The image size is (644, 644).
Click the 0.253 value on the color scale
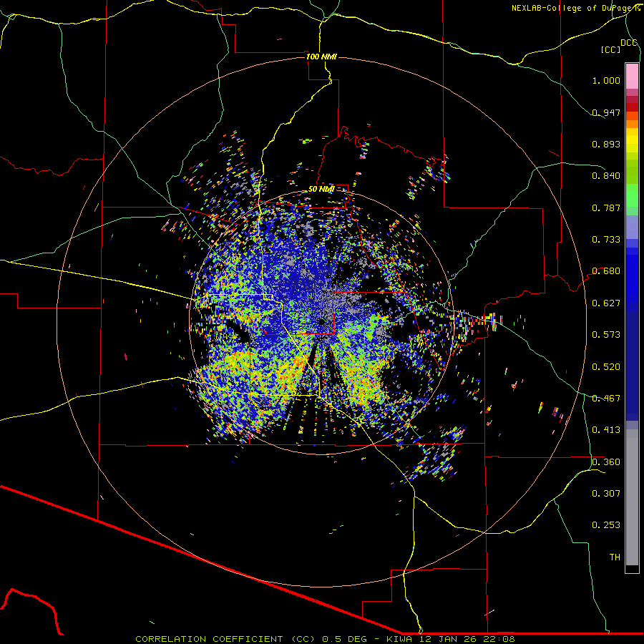(606, 525)
